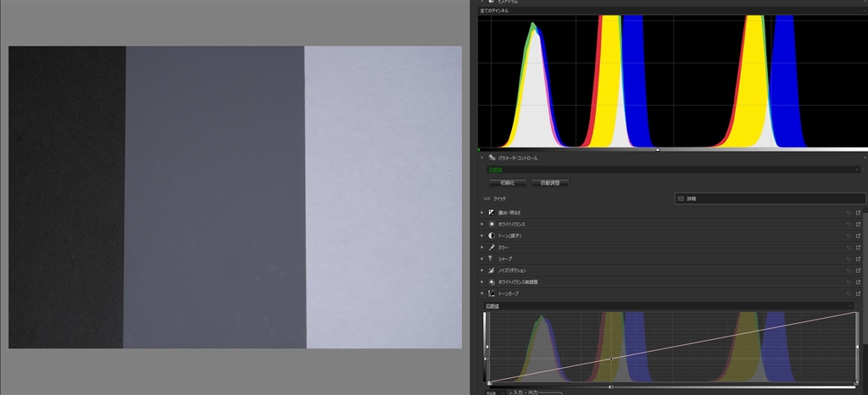
Task: Reset the ホワイトバランス row with undo icon
Action: pos(849,224)
